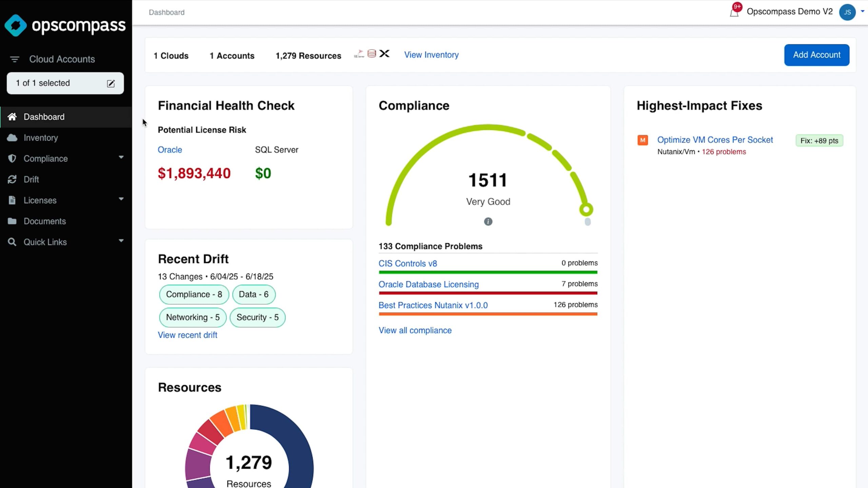Click the orange M icon beside Optimize VM
The width and height of the screenshot is (868, 488).
pyautogui.click(x=643, y=140)
